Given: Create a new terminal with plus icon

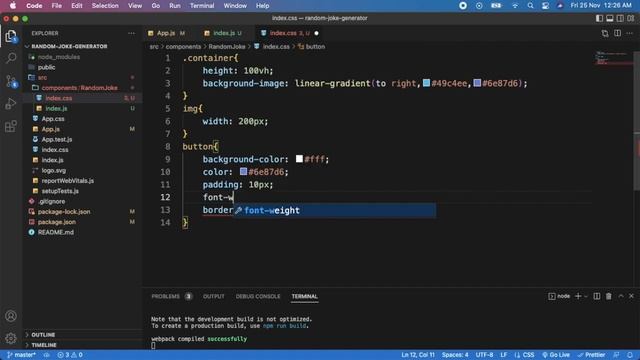Looking at the screenshot, I should click(578, 296).
